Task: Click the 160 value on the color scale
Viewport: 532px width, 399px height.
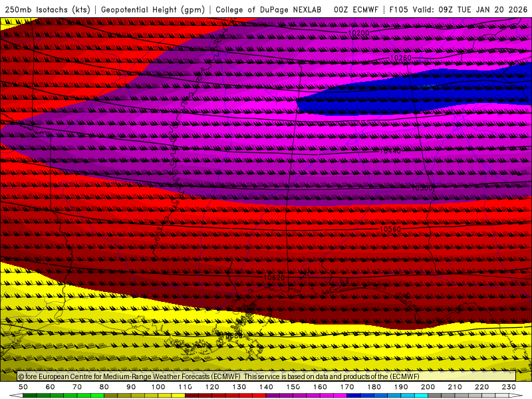Action: (320, 387)
